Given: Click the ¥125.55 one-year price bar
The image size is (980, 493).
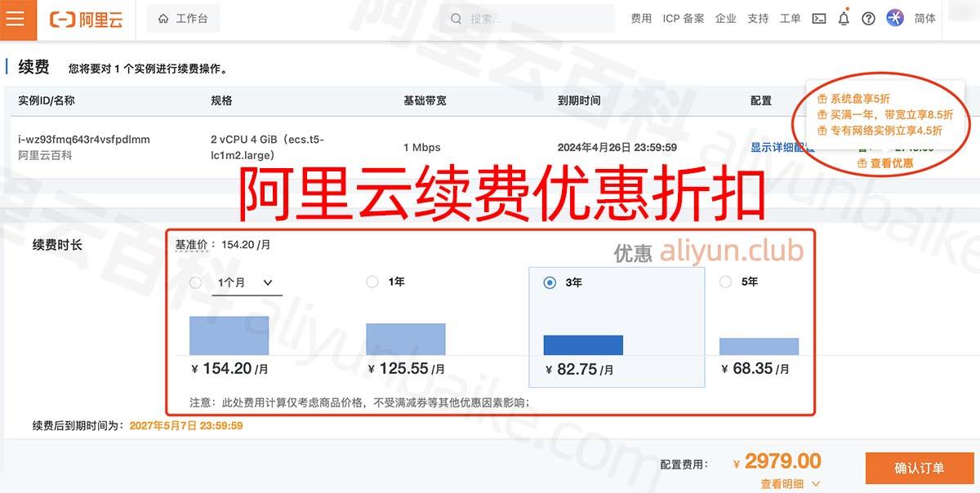Looking at the screenshot, I should tap(406, 340).
